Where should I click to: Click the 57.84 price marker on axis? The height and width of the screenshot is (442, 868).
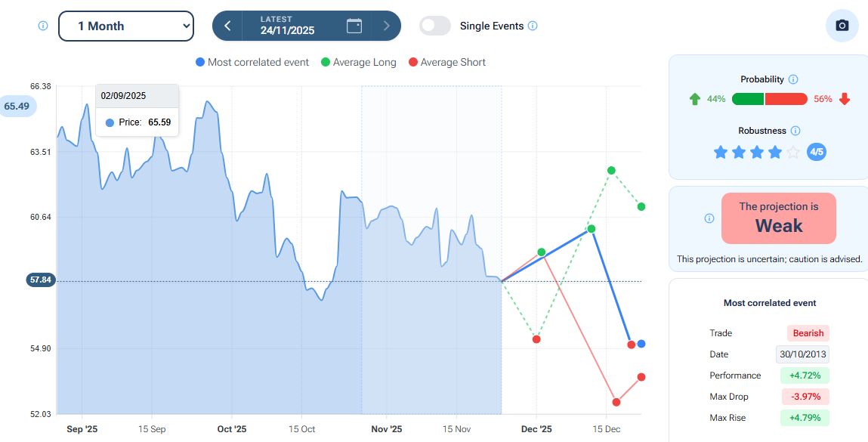pos(41,280)
